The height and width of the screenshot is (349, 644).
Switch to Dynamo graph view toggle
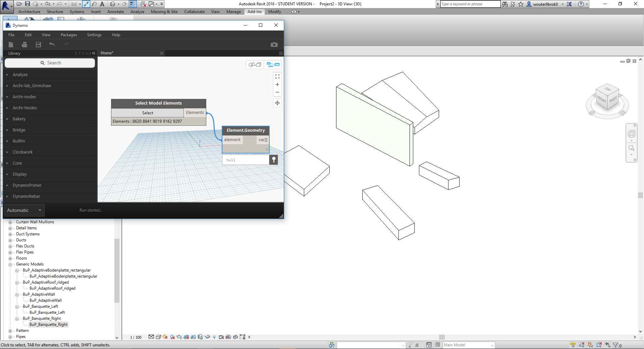[273, 64]
